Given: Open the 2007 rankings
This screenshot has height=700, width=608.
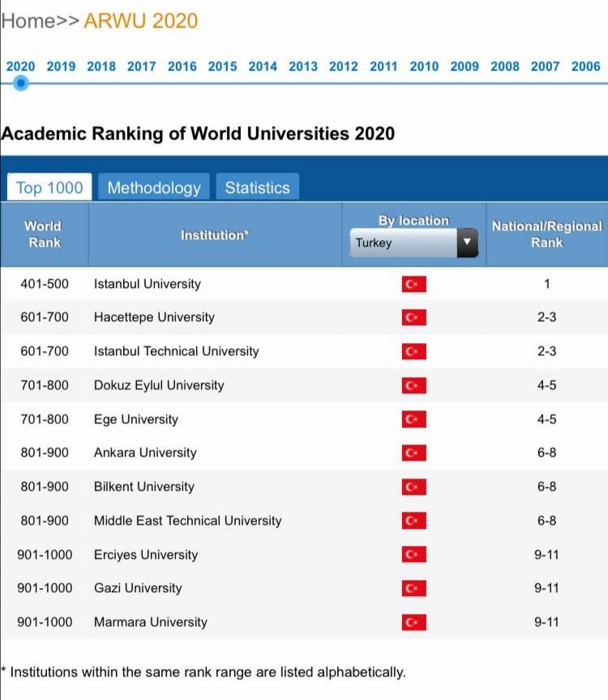Looking at the screenshot, I should tap(545, 67).
